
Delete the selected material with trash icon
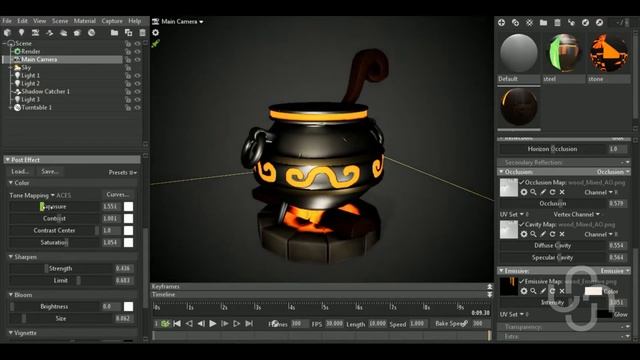point(557,23)
